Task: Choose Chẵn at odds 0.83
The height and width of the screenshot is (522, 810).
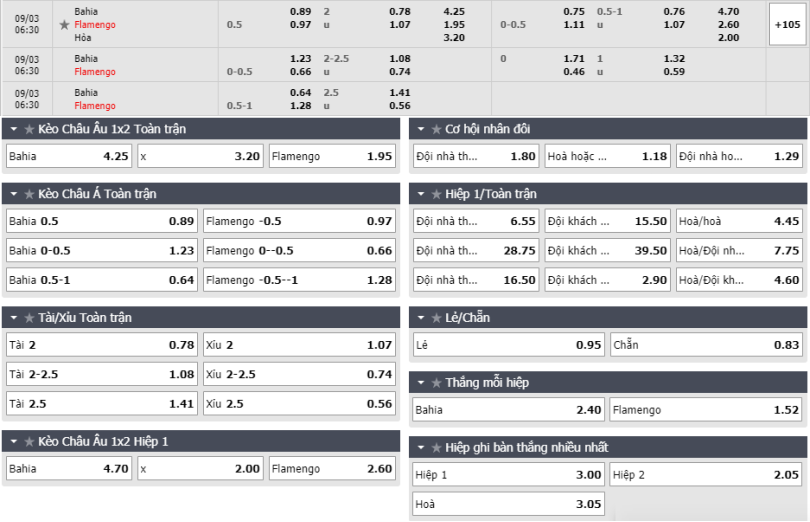Action: tap(706, 345)
